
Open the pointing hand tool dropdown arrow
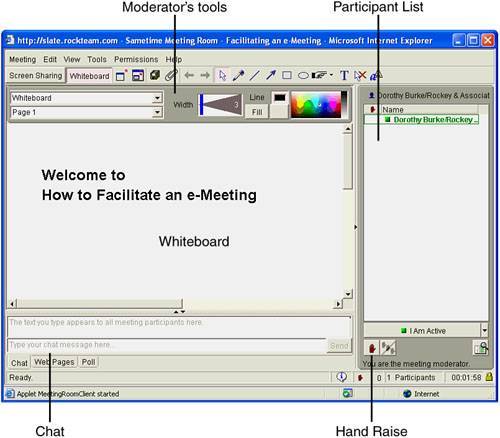tap(331, 75)
